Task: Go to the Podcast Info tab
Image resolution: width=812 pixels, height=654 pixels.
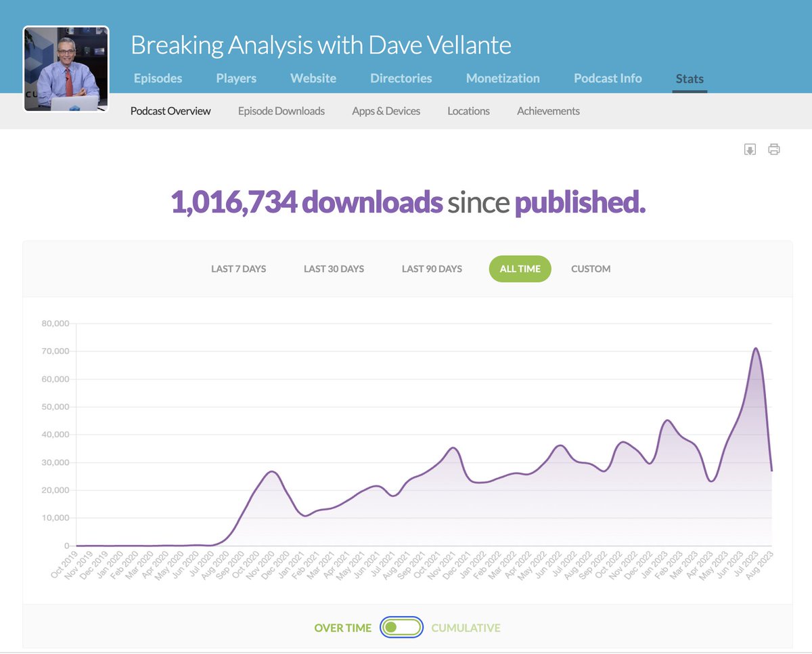Action: 607,78
